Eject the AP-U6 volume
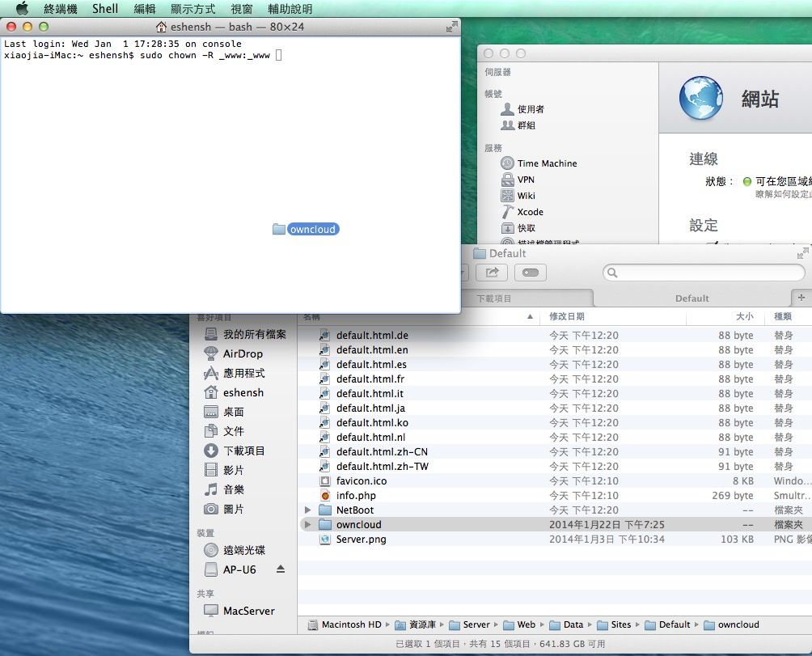This screenshot has width=812, height=656. coord(281,569)
